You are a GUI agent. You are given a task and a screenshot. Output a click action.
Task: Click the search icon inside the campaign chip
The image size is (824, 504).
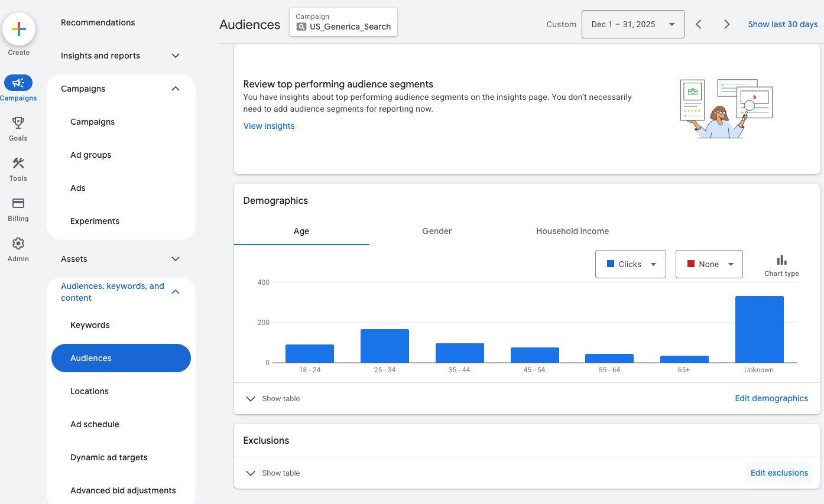[301, 27]
